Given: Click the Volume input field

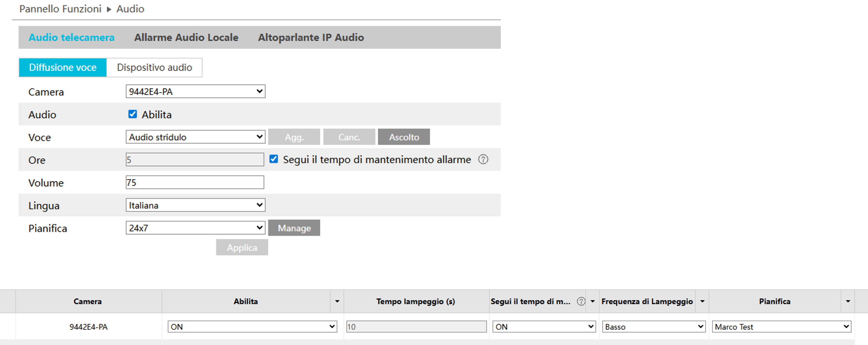Looking at the screenshot, I should [x=195, y=182].
